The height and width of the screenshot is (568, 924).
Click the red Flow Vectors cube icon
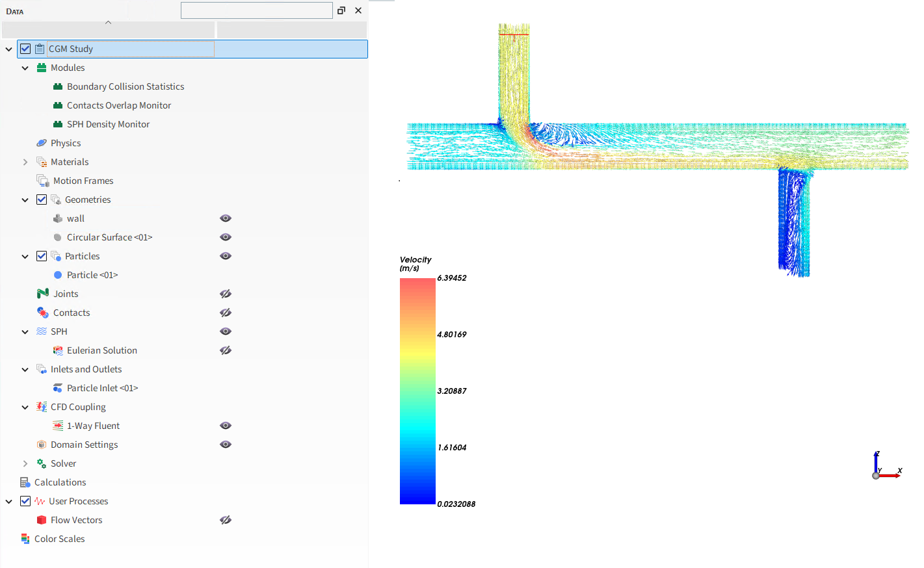point(42,520)
